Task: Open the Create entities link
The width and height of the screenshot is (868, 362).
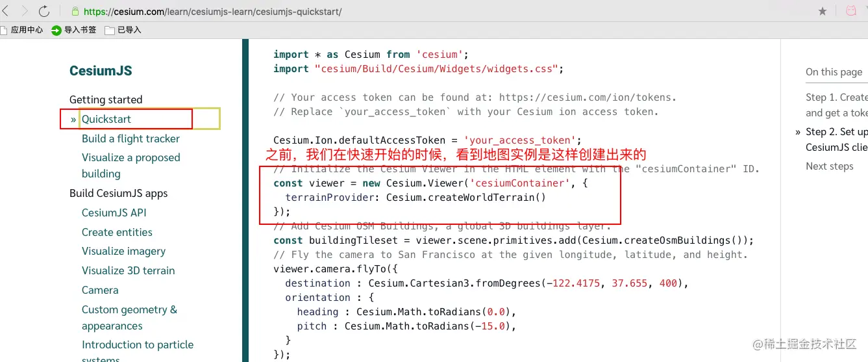Action: [x=117, y=232]
